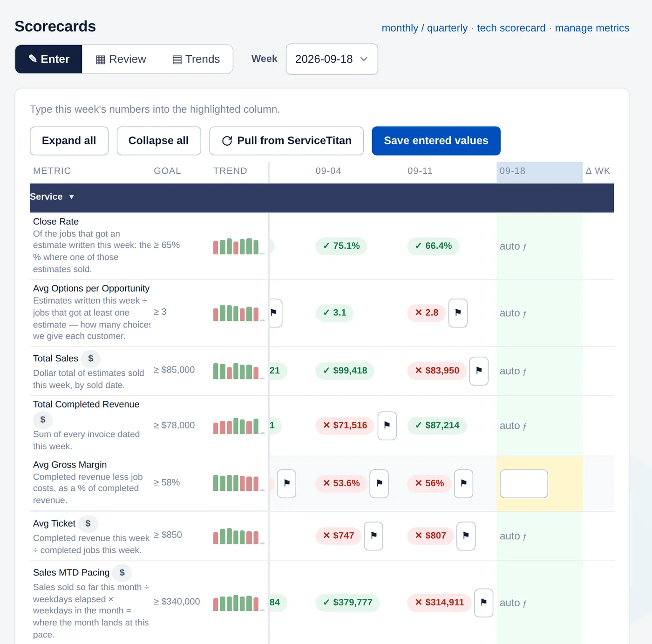Click the flag beside the 56% value
652x644 pixels.
(x=463, y=483)
